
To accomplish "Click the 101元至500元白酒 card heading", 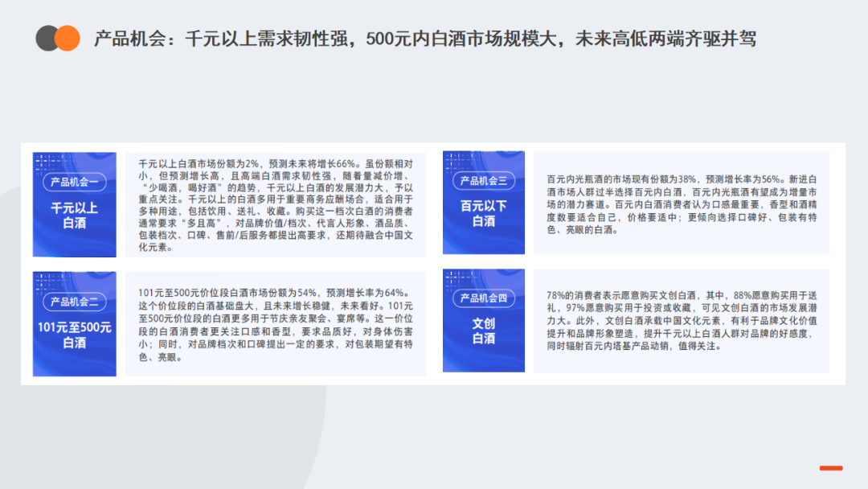I will coord(74,335).
